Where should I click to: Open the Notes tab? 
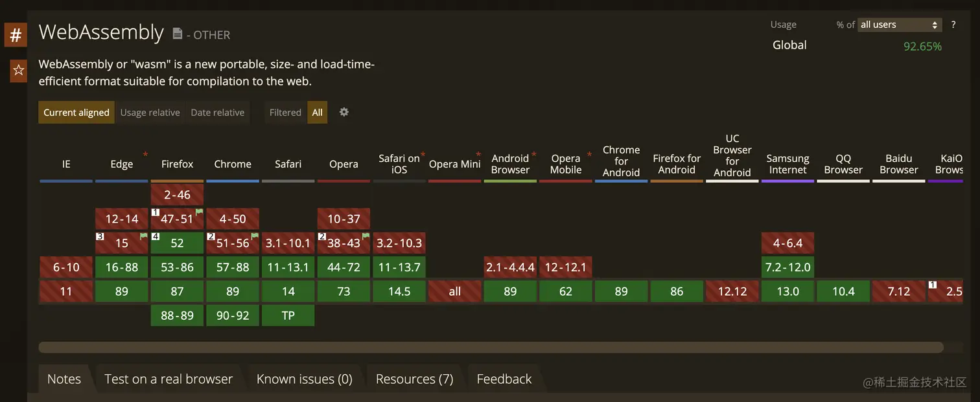click(64, 379)
